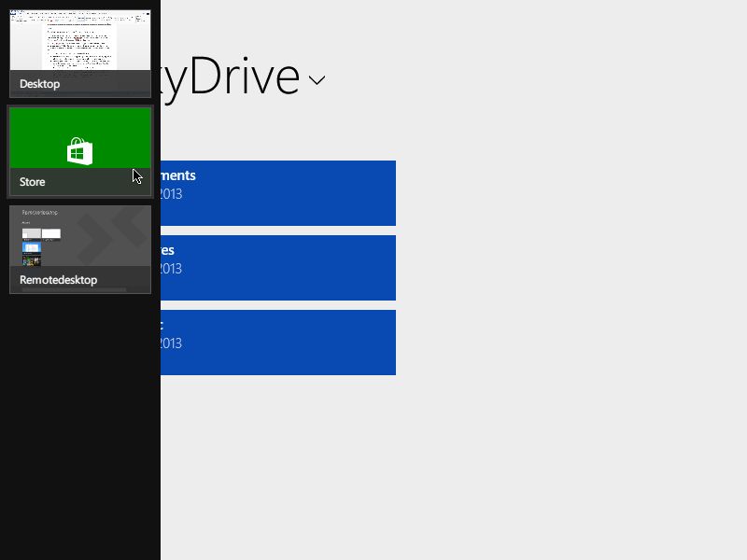Click the Windows Store shopping bag icon
Screen dimensions: 747x560
click(x=80, y=151)
